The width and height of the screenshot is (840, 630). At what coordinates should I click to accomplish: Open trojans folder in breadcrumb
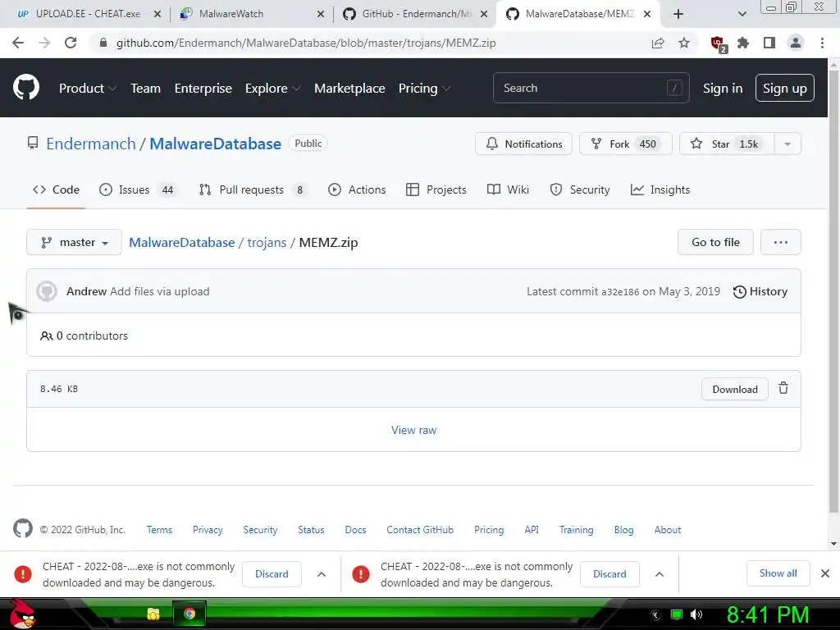(267, 242)
